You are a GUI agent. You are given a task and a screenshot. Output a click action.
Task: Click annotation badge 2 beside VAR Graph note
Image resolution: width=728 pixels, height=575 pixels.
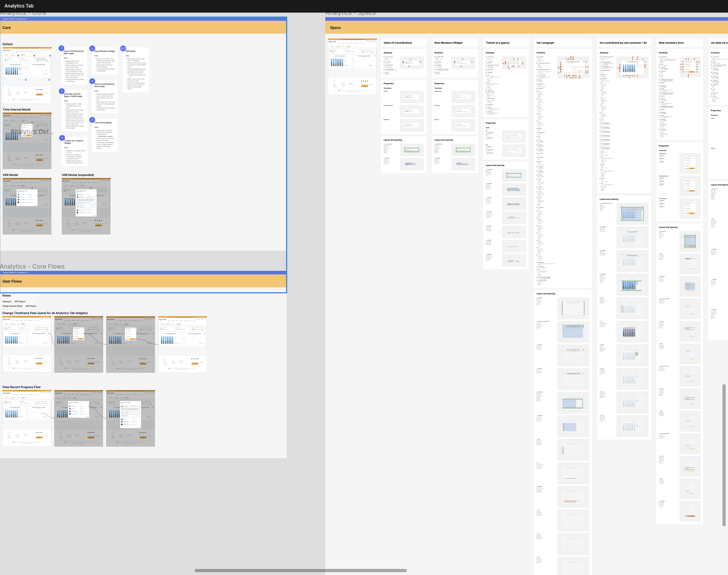click(x=62, y=91)
